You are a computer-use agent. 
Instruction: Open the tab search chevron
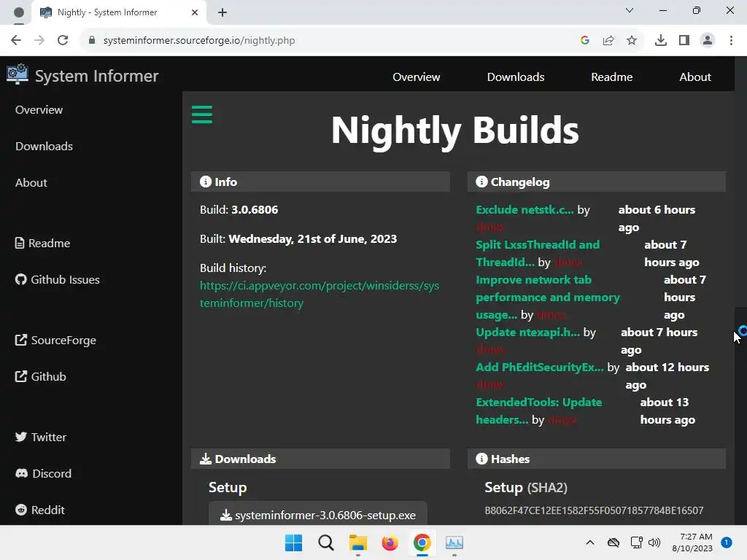click(x=630, y=10)
